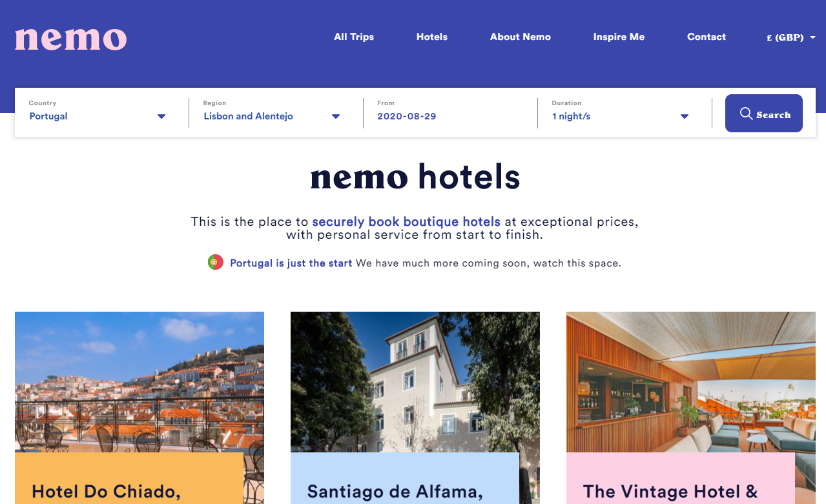Click the nemo logo
The width and height of the screenshot is (826, 504).
click(x=71, y=39)
